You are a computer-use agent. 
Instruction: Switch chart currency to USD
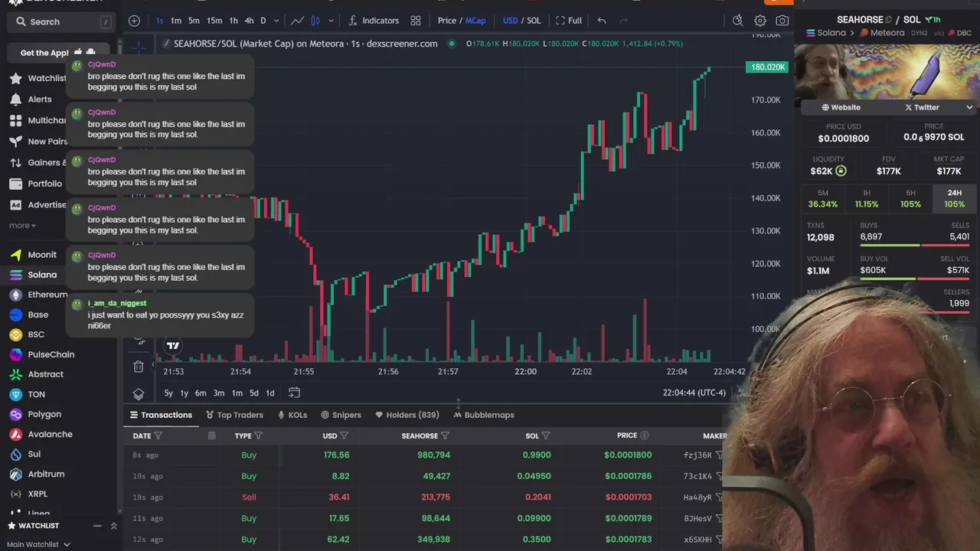510,21
